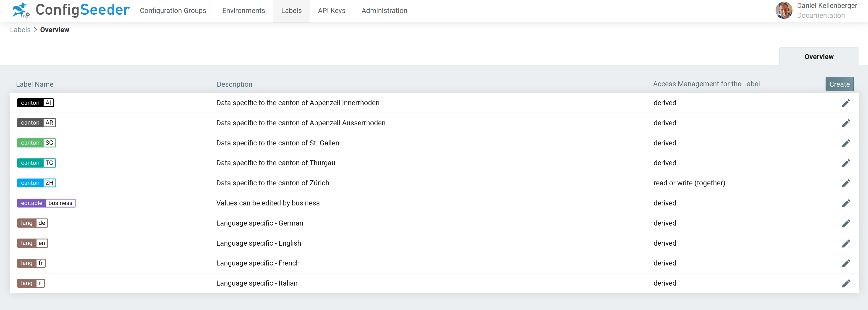This screenshot has height=310, width=868.
Task: Select the Overview tab
Action: pyautogui.click(x=819, y=57)
